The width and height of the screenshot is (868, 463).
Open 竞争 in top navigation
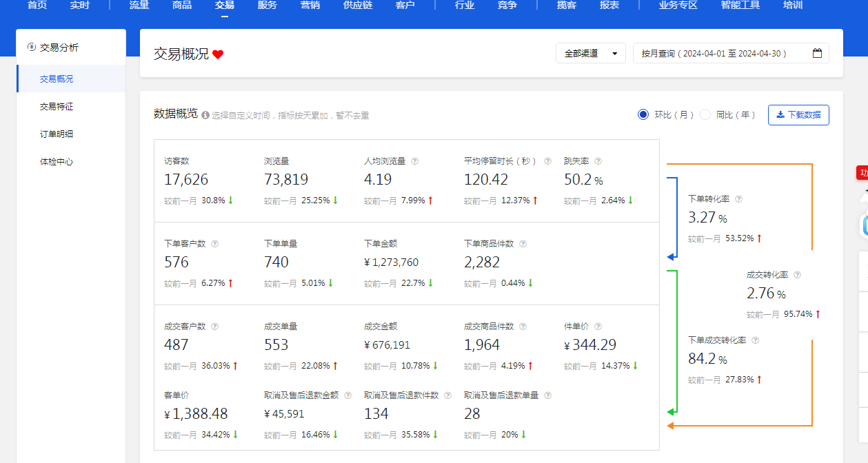[507, 6]
